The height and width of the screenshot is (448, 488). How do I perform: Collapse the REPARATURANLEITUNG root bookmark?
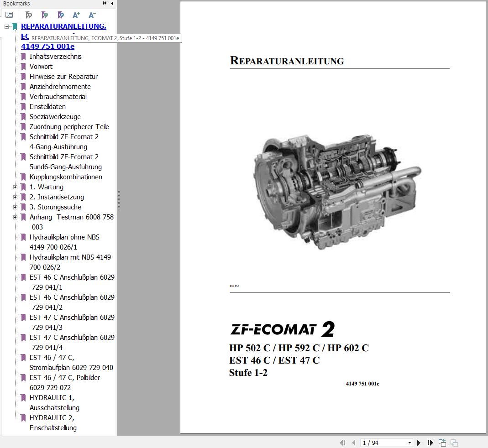coord(6,26)
